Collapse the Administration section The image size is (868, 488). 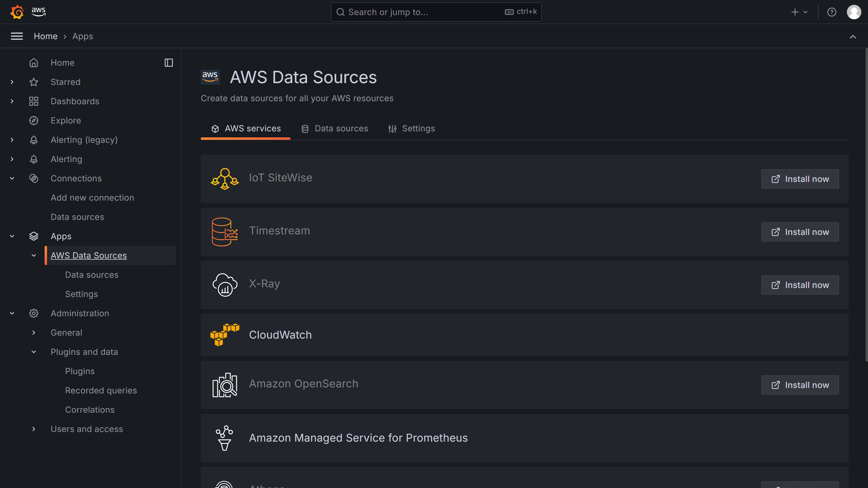pyautogui.click(x=12, y=313)
